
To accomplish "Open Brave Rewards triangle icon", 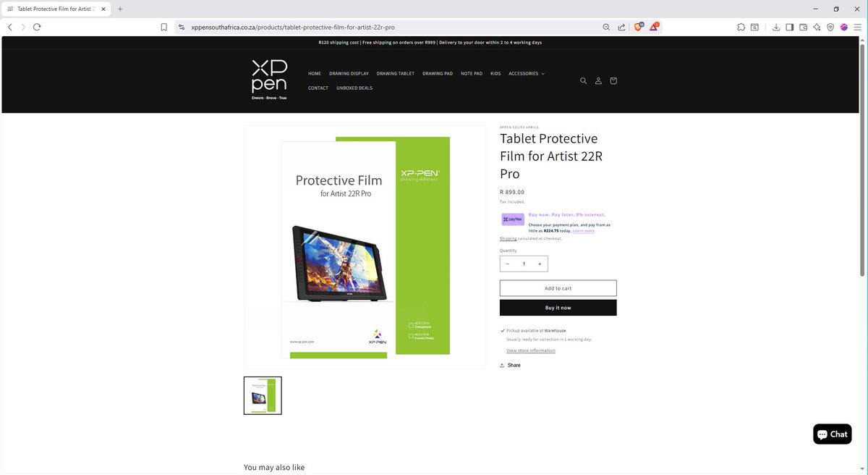I will (x=654, y=27).
